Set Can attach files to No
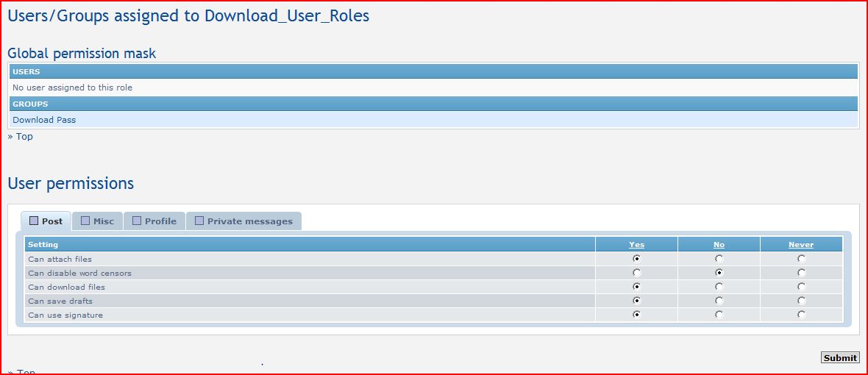 tap(719, 259)
